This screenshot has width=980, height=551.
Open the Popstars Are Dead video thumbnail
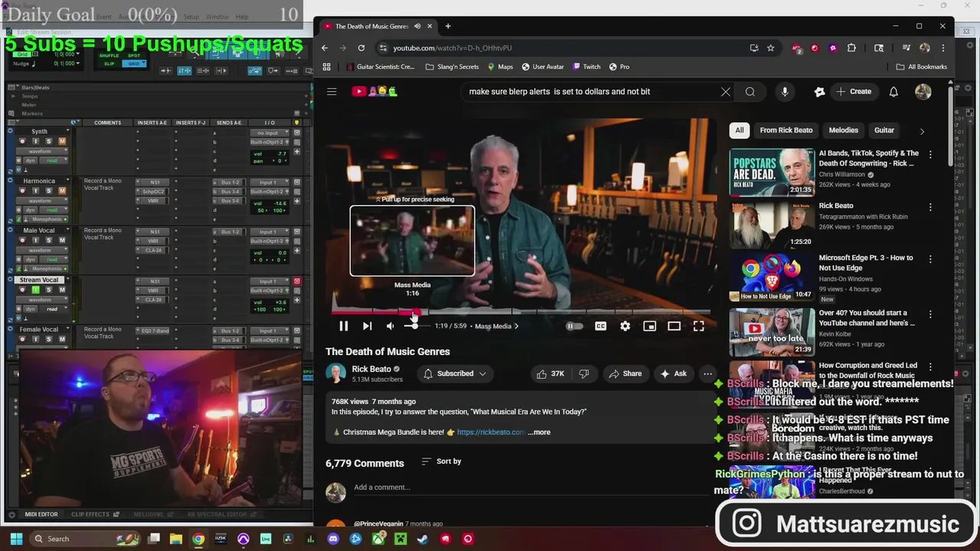[772, 171]
